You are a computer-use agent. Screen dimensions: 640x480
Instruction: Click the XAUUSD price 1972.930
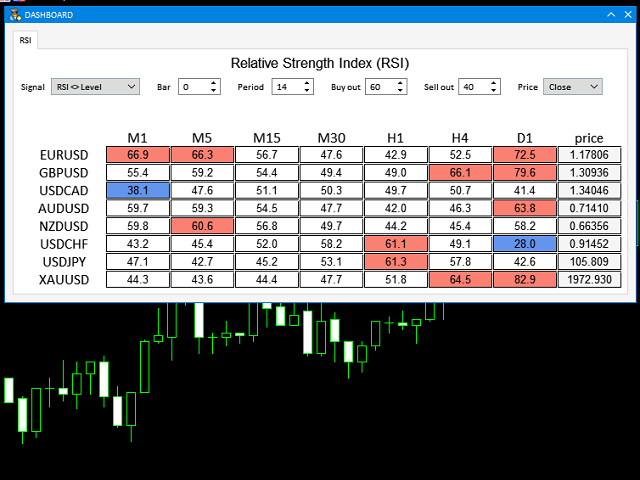589,279
